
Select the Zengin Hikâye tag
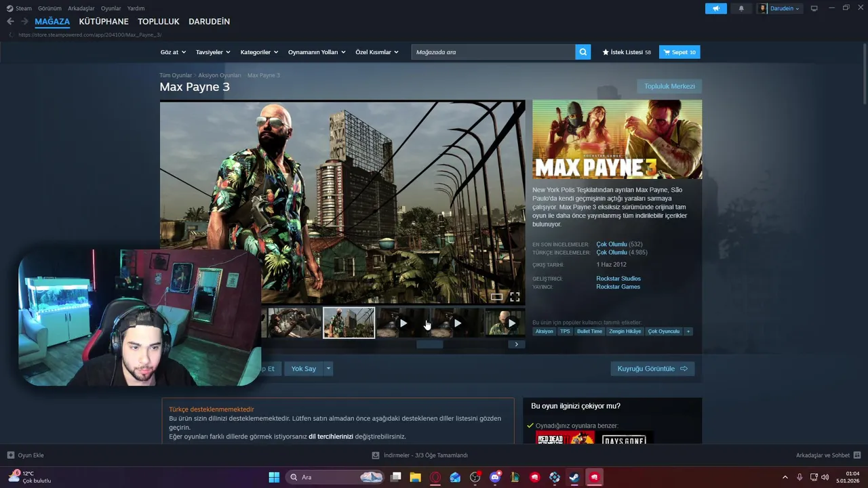tap(625, 331)
